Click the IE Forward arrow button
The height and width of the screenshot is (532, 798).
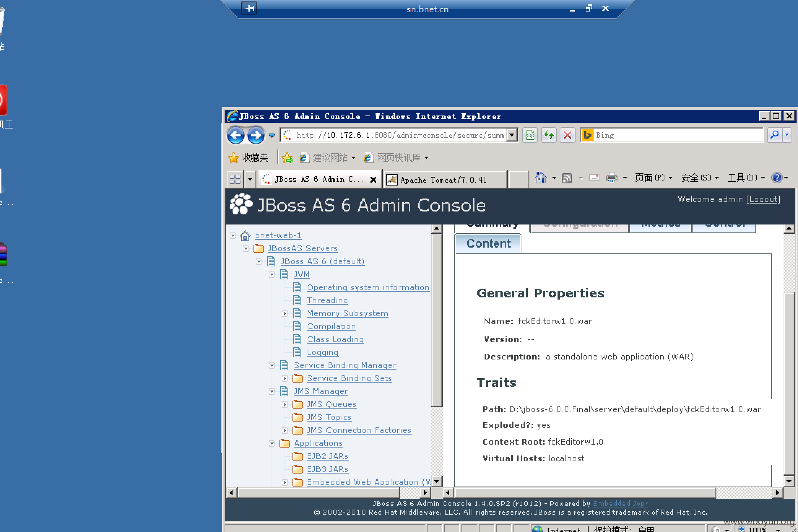tap(256, 135)
